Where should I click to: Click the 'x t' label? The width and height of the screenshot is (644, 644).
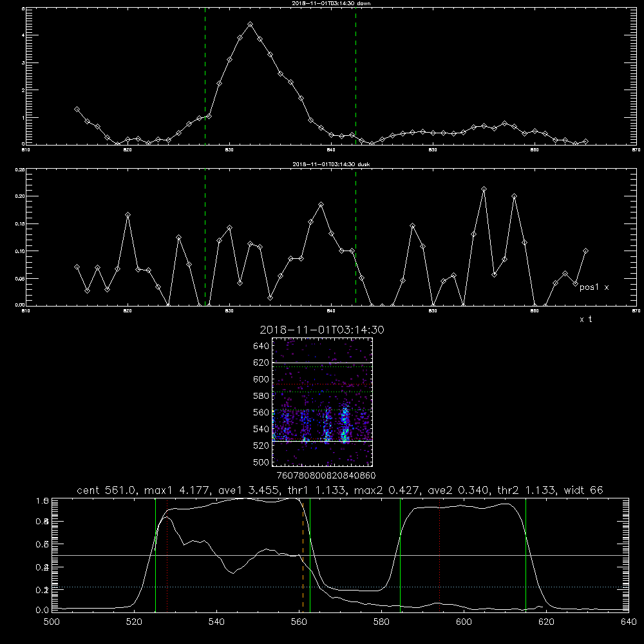point(585,319)
